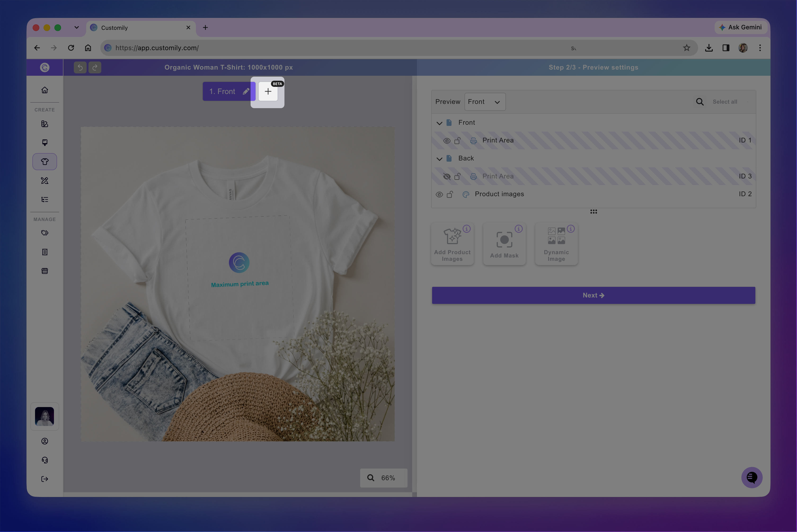Image resolution: width=797 pixels, height=532 pixels.
Task: Toggle visibility of Front Print Area ID 1
Action: click(x=447, y=141)
